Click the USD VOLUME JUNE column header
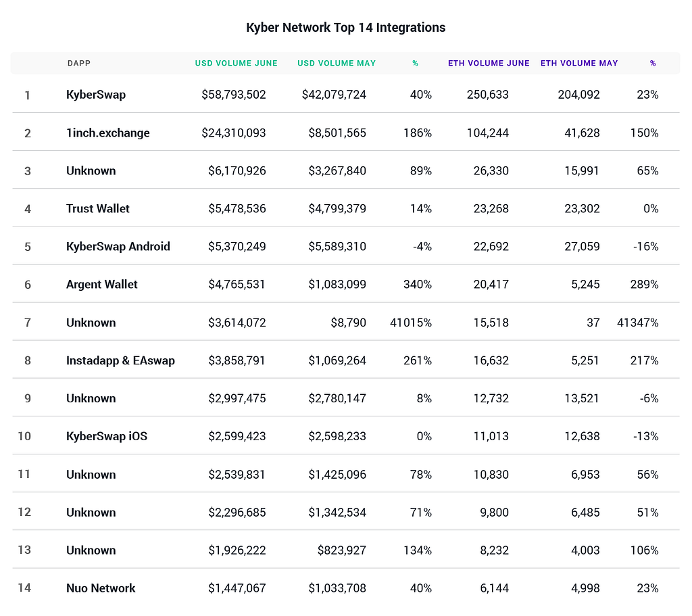The width and height of the screenshot is (692, 616). [236, 64]
